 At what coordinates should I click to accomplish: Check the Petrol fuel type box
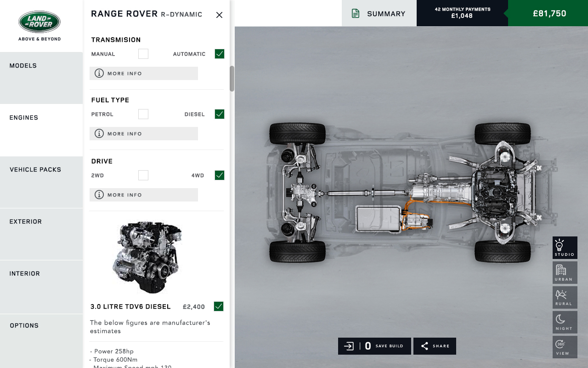click(143, 114)
